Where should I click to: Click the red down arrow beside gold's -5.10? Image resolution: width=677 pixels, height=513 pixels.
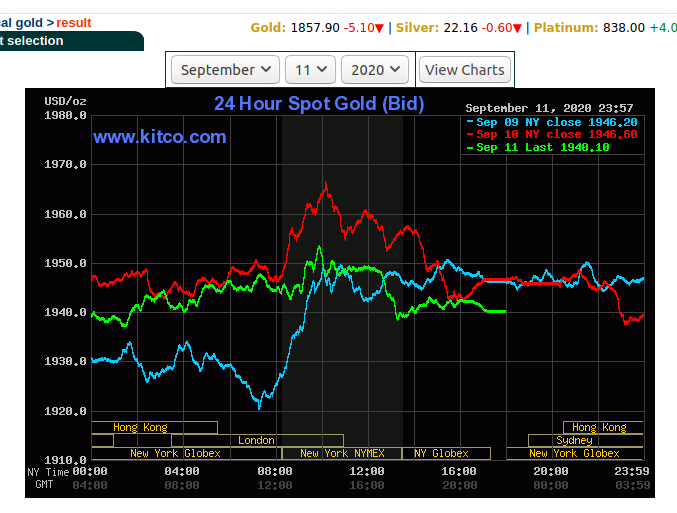click(x=382, y=28)
